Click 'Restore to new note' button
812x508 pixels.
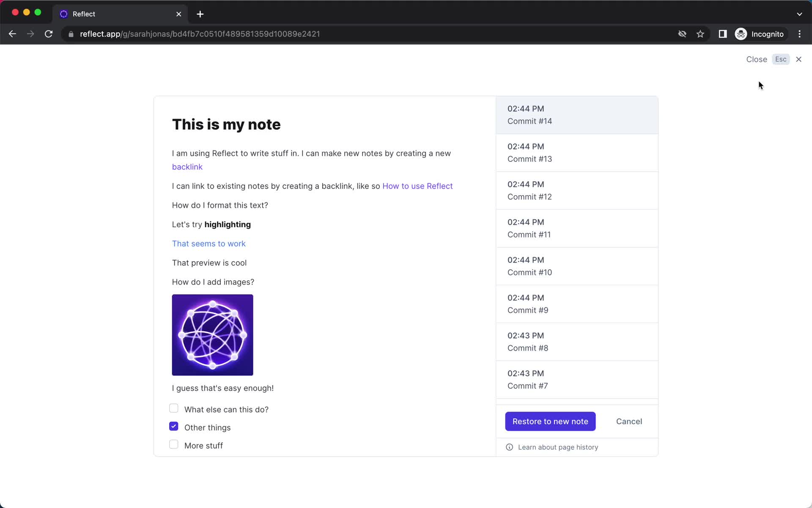(x=550, y=421)
